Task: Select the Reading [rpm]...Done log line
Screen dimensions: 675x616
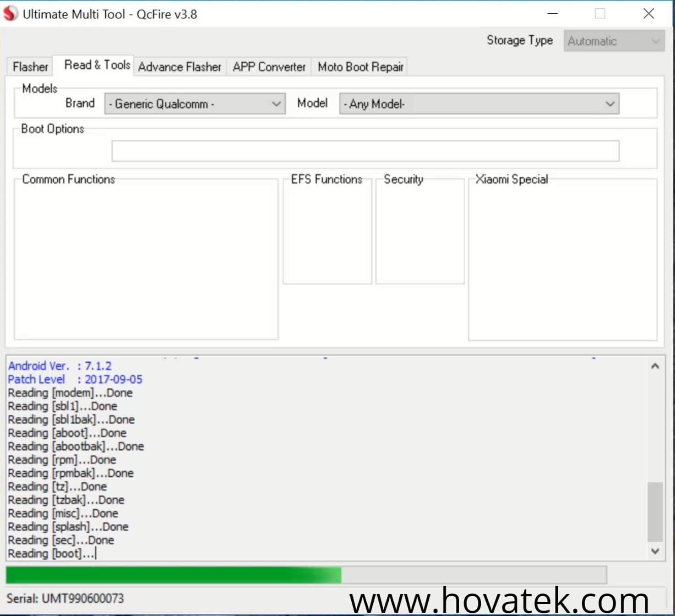Action: click(x=62, y=460)
